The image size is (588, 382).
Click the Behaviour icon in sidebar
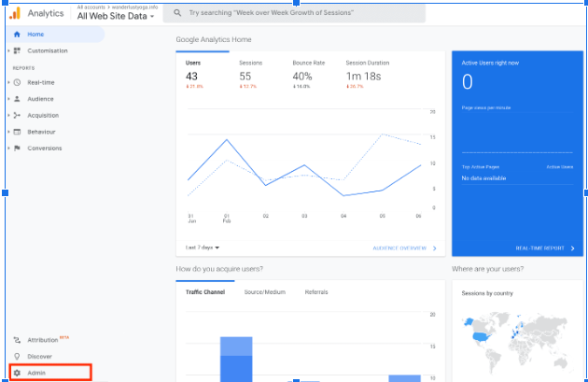coord(18,132)
